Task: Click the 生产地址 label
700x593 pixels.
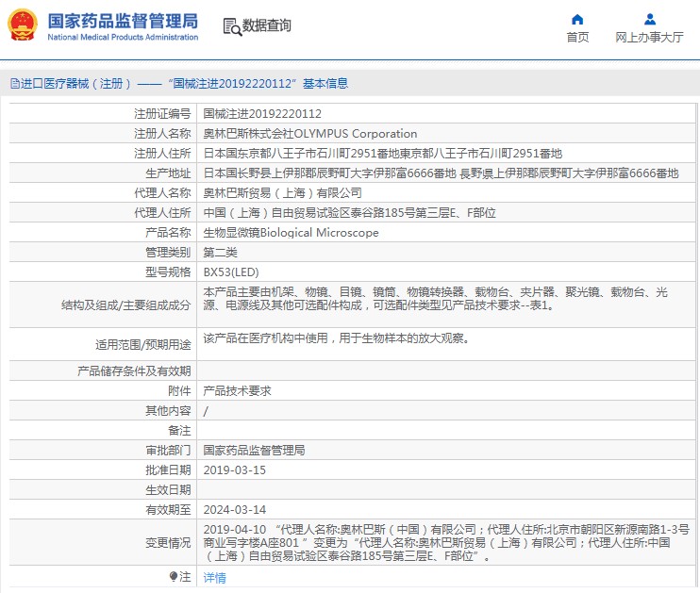Action: [168, 173]
